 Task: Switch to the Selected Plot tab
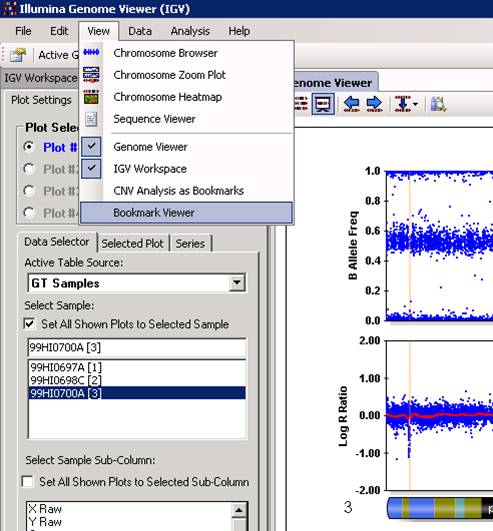click(x=132, y=243)
